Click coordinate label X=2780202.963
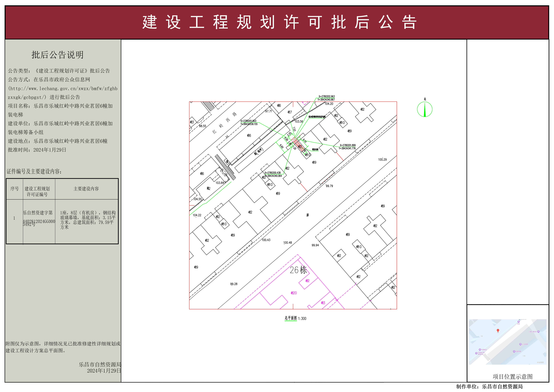 [x=327, y=97]
